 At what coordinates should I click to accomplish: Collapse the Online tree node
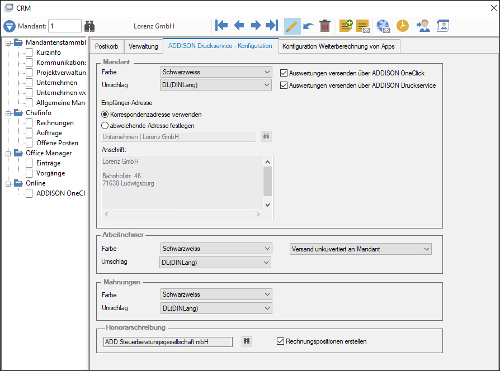[8, 184]
